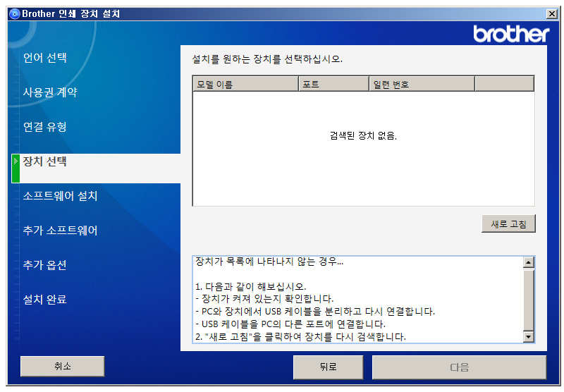This screenshot has width=564, height=392.
Task: Click the 설치를 원하는 장치를 선택하십시오 instruction
Action: pos(267,59)
